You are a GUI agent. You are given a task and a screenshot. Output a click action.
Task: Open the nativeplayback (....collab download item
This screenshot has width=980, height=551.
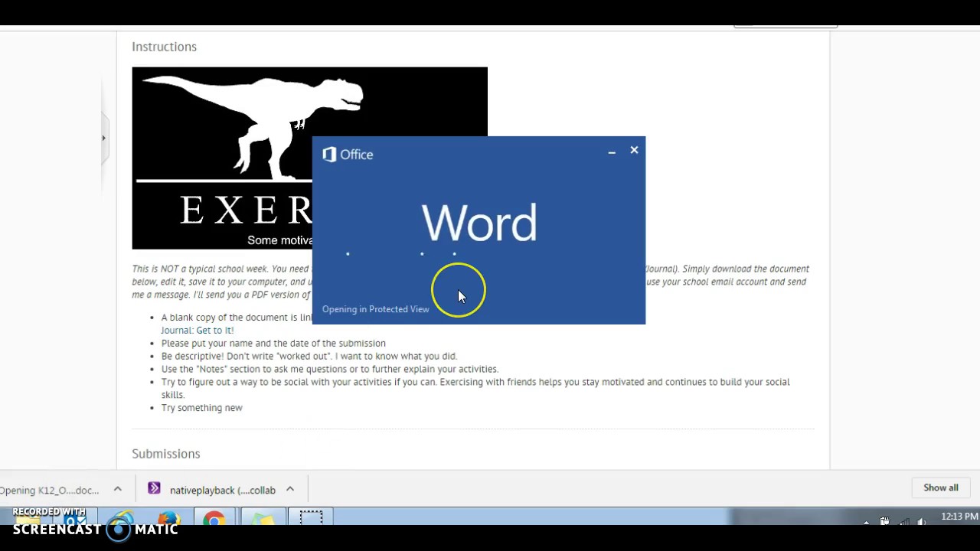222,490
